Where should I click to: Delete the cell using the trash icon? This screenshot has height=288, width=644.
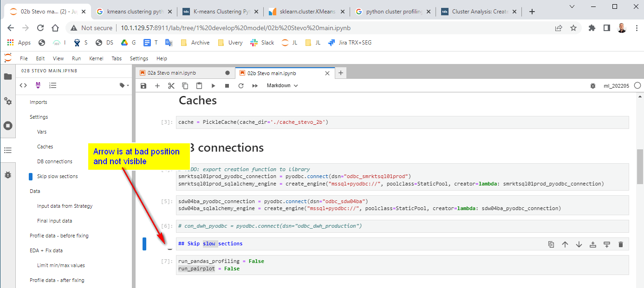pos(621,244)
